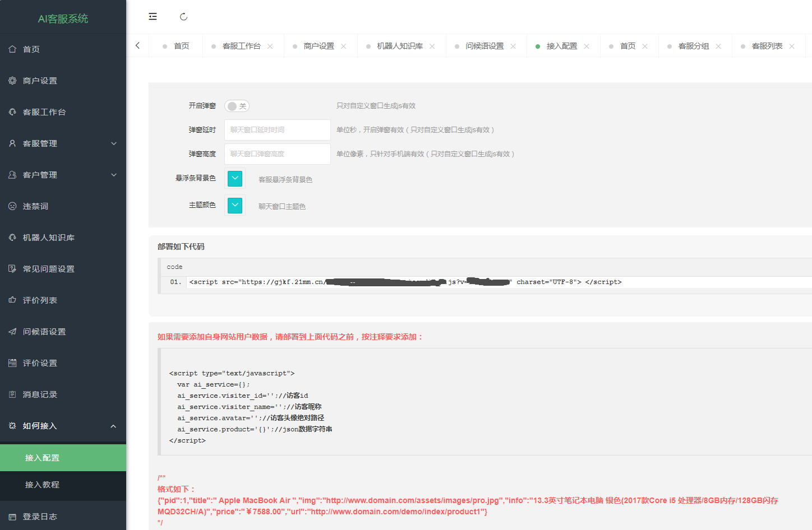Close the 机器人知识库 tab
This screenshot has width=812, height=530.
pos(432,47)
